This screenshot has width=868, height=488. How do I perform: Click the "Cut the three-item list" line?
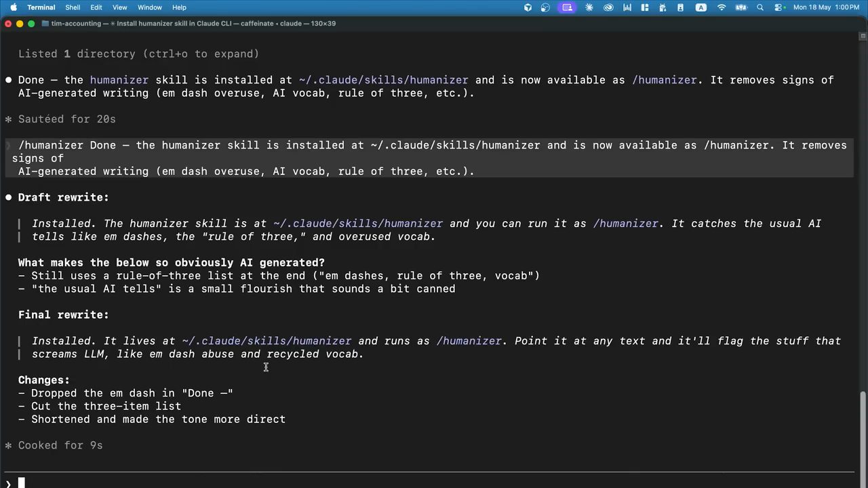click(x=100, y=406)
